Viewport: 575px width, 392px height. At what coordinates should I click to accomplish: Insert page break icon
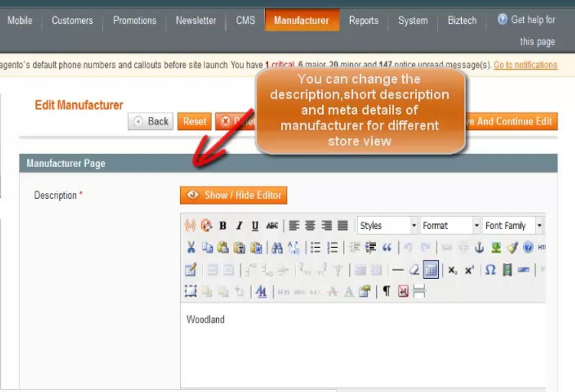(419, 291)
